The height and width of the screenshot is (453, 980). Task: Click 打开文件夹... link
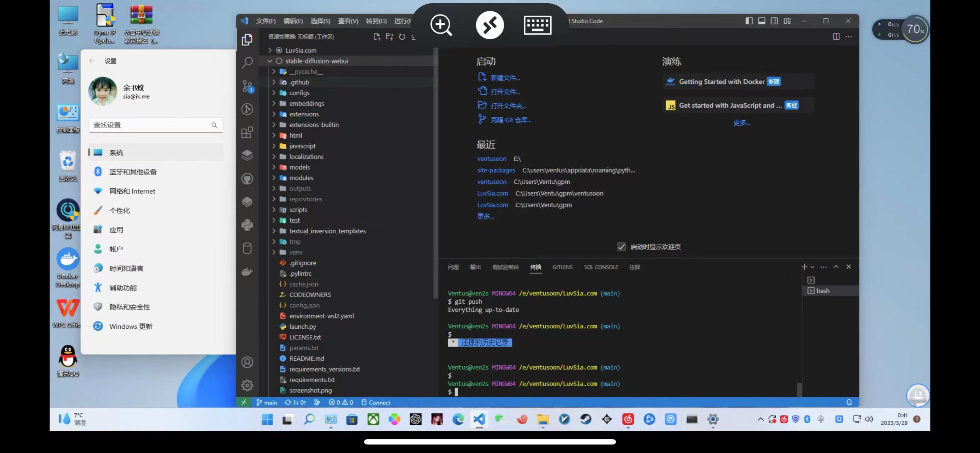pyautogui.click(x=508, y=105)
